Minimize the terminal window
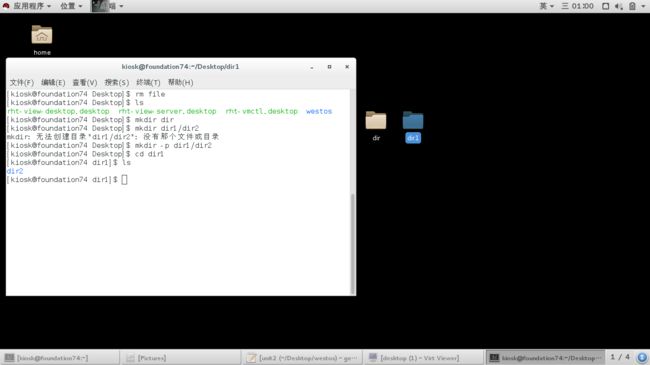 pyautogui.click(x=312, y=67)
